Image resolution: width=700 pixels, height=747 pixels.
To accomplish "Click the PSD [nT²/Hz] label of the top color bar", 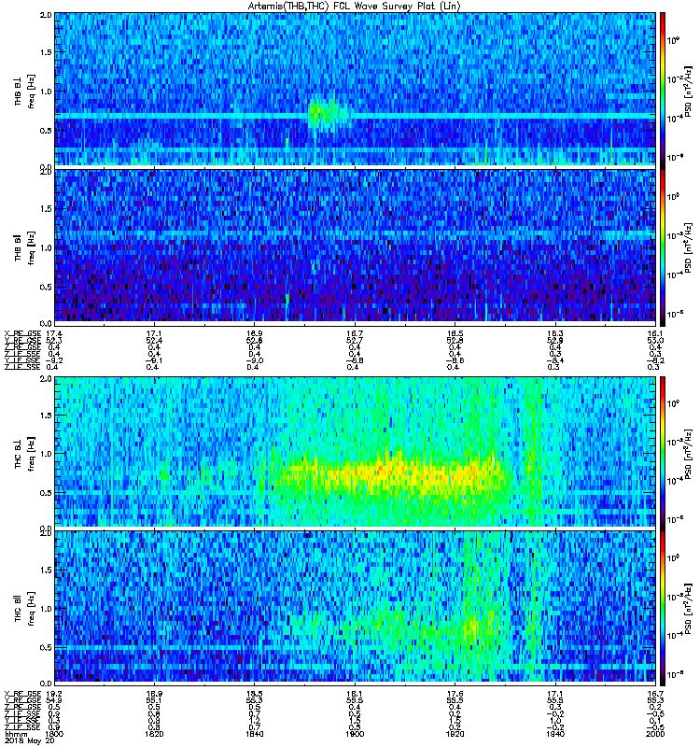I will pyautogui.click(x=688, y=91).
